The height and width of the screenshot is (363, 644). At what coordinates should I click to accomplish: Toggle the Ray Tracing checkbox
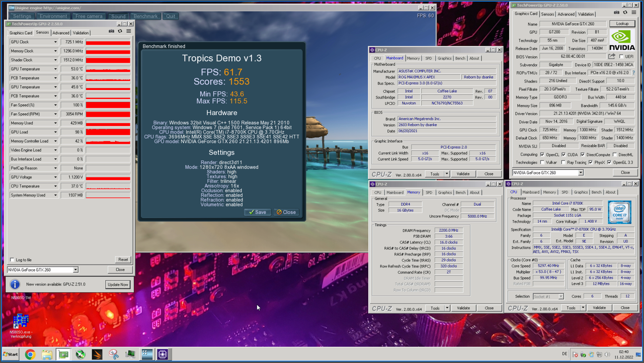click(564, 162)
